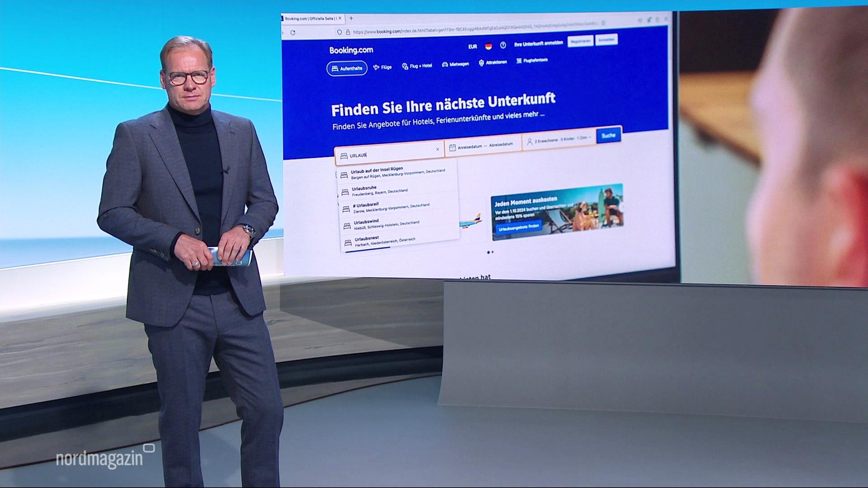Click the calendar icon in date field
The height and width of the screenshot is (488, 868).
pyautogui.click(x=452, y=148)
